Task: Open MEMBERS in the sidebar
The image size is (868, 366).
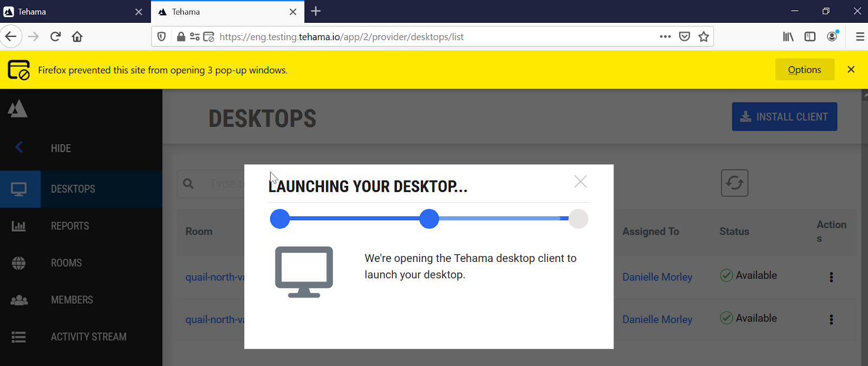Action: coord(81,300)
